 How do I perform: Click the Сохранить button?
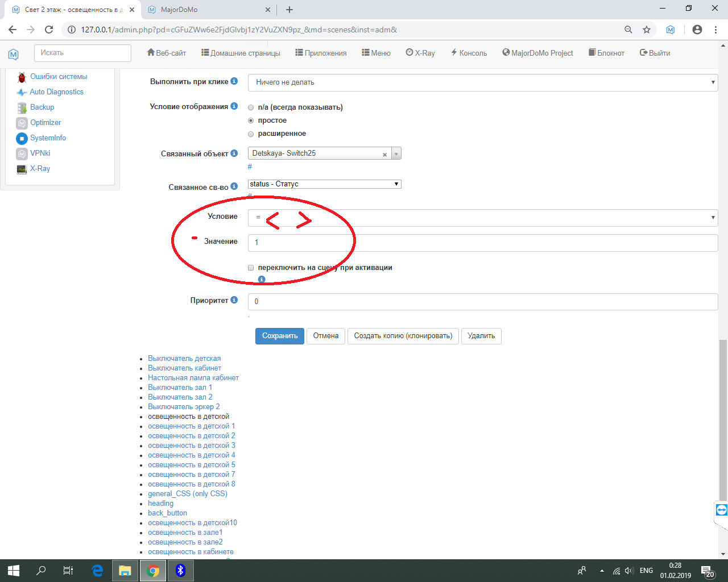pyautogui.click(x=280, y=336)
